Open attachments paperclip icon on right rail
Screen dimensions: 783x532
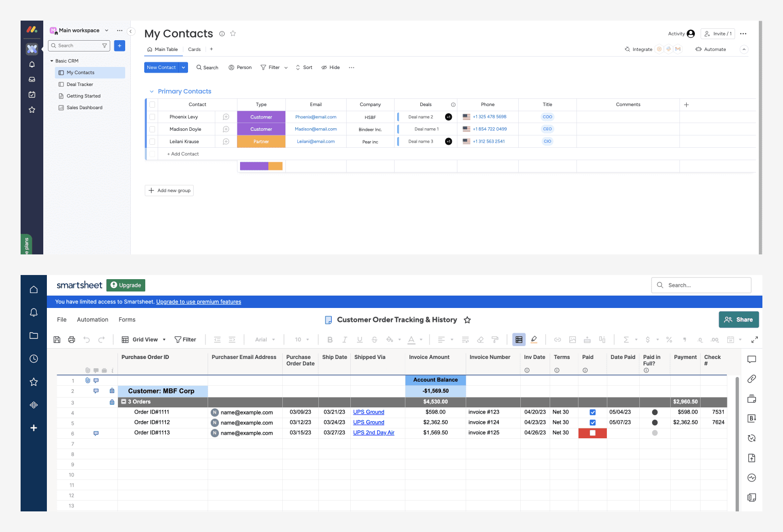[752, 379]
